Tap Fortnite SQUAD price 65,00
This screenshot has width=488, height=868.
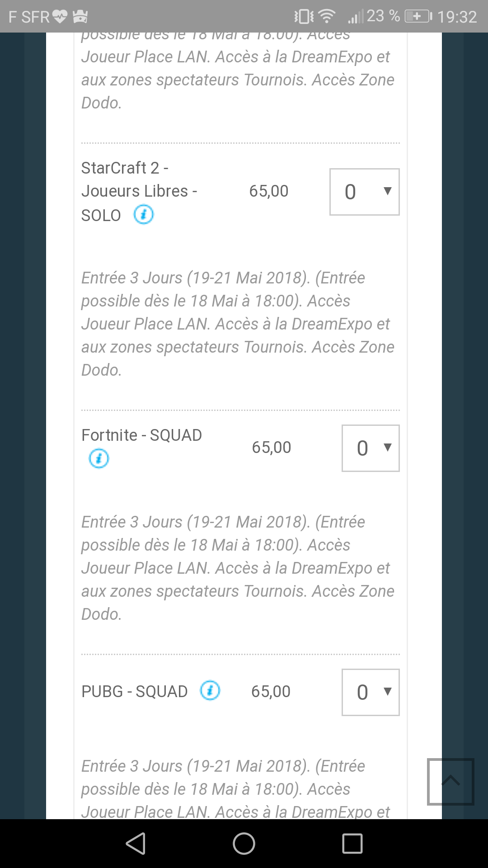pos(272,448)
